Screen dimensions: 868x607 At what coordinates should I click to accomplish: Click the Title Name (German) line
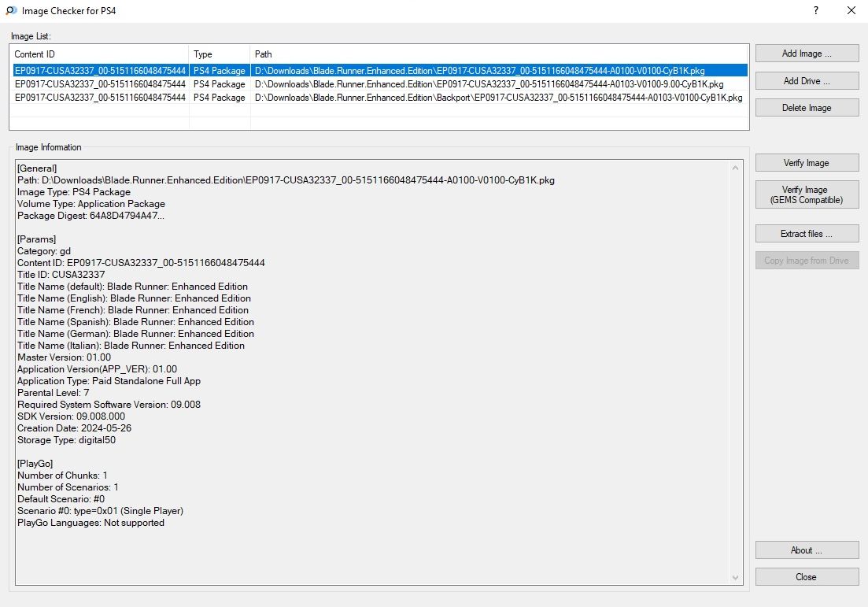coord(135,333)
